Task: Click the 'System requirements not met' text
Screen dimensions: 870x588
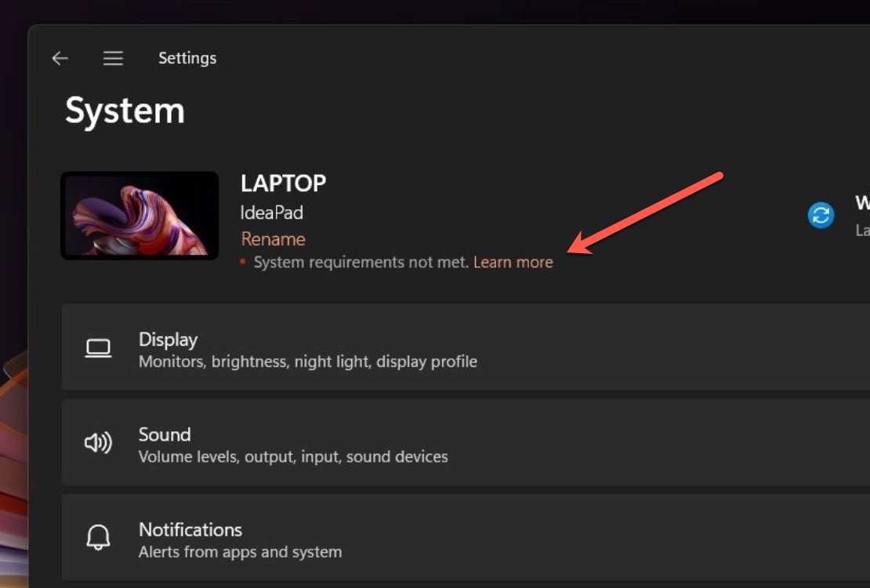Action: pyautogui.click(x=361, y=262)
